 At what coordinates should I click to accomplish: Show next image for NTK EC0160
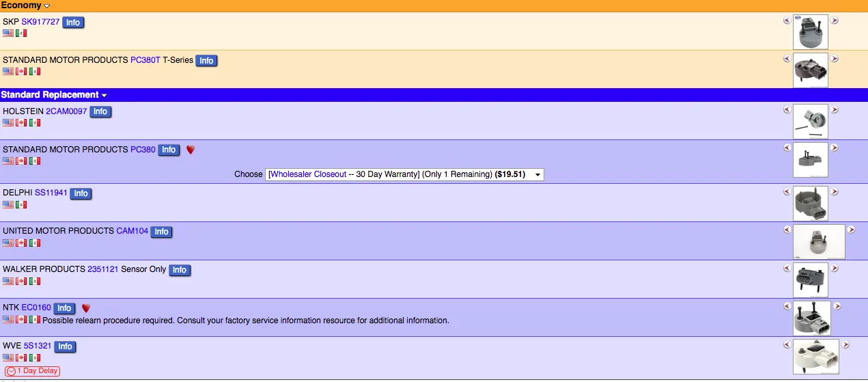[837, 306]
